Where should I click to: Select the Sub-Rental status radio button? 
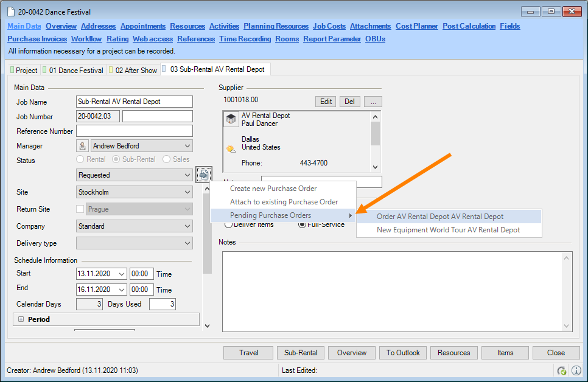[117, 159]
